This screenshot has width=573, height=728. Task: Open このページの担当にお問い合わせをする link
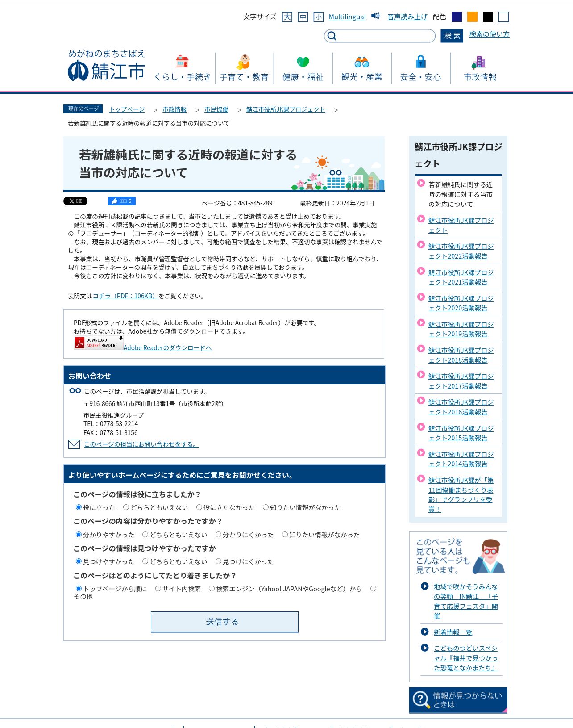(x=141, y=444)
